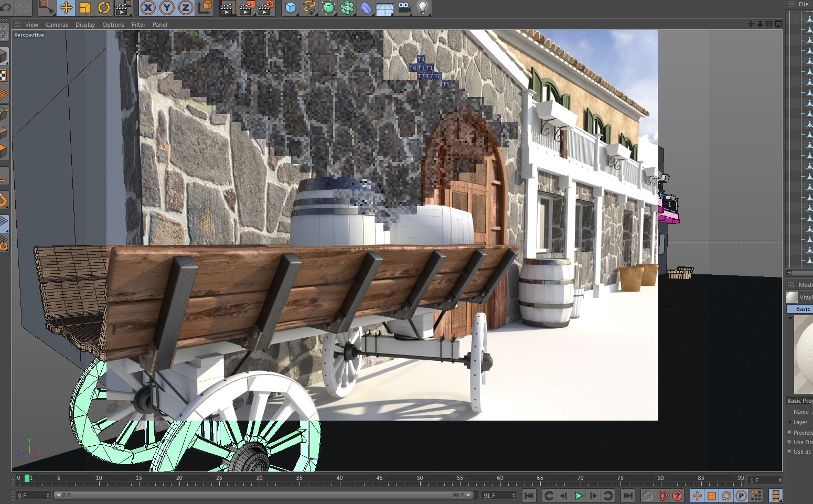Toggle automatic keyframing
This screenshot has height=504, width=813.
coord(662,496)
